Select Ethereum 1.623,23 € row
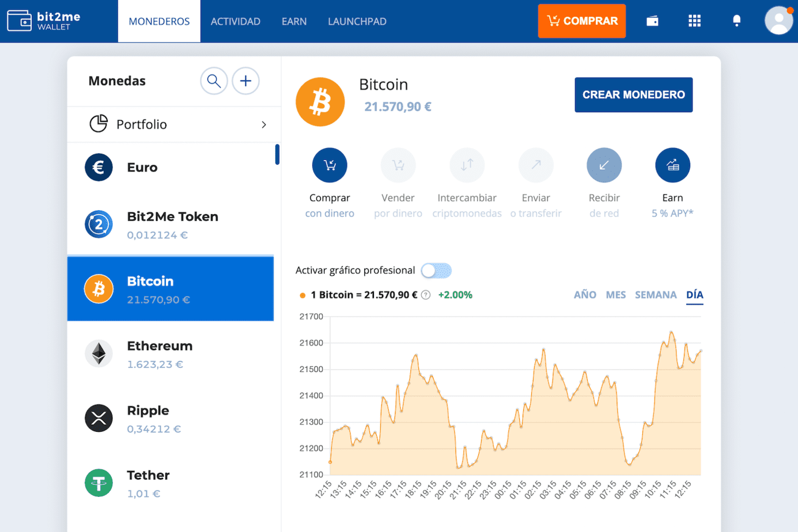 [171, 354]
